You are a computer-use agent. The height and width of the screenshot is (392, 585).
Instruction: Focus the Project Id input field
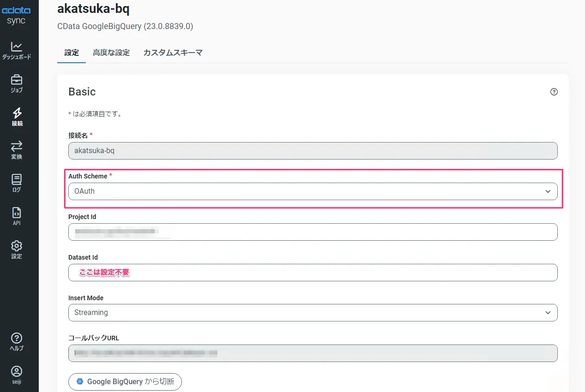click(x=313, y=232)
